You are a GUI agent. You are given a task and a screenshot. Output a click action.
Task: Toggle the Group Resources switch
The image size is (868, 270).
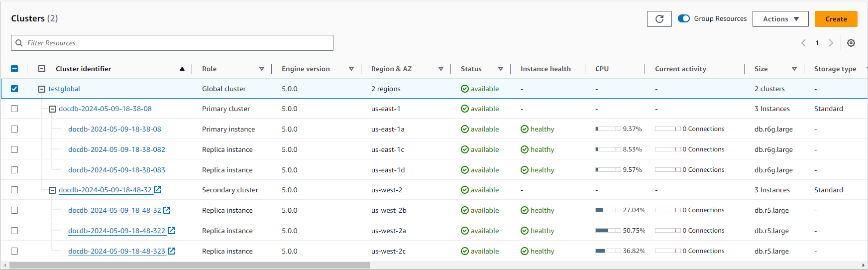(x=684, y=18)
